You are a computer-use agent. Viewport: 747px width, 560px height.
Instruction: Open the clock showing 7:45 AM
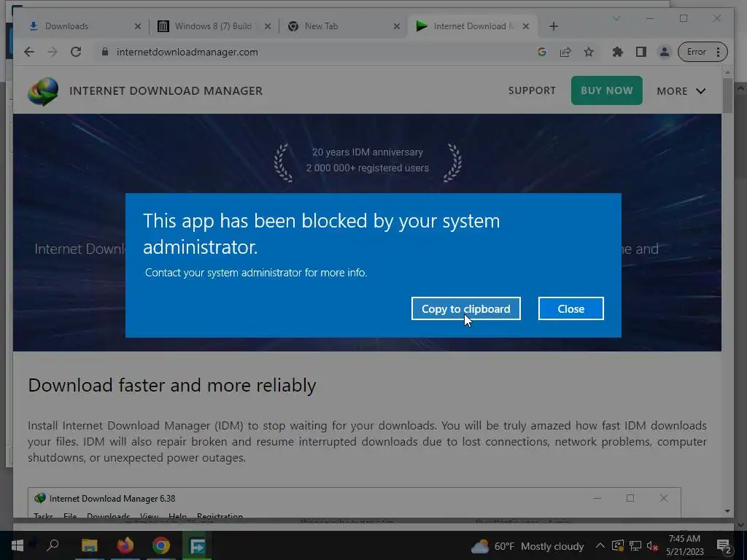(684, 545)
